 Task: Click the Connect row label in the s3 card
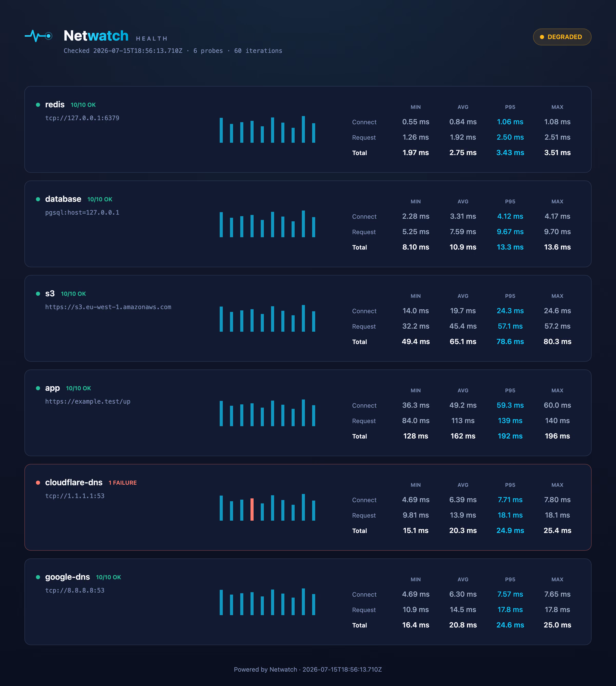pos(364,311)
